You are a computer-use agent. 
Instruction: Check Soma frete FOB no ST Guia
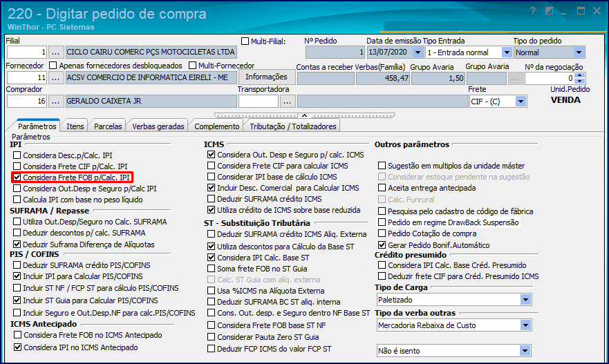point(211,269)
